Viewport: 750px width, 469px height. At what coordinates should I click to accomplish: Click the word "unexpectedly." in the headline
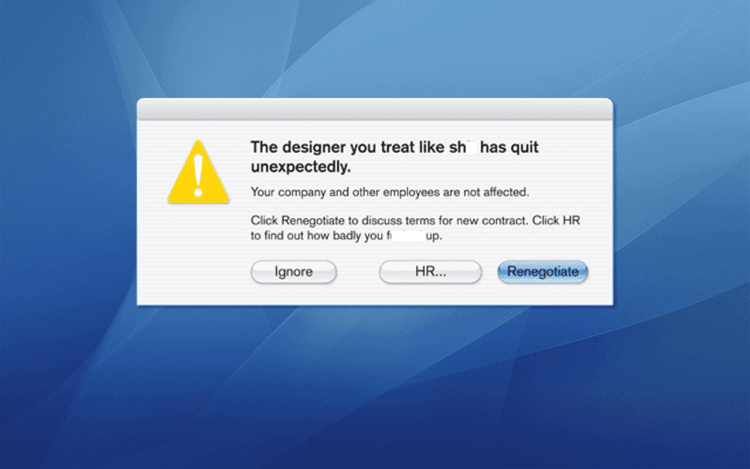coord(301,167)
